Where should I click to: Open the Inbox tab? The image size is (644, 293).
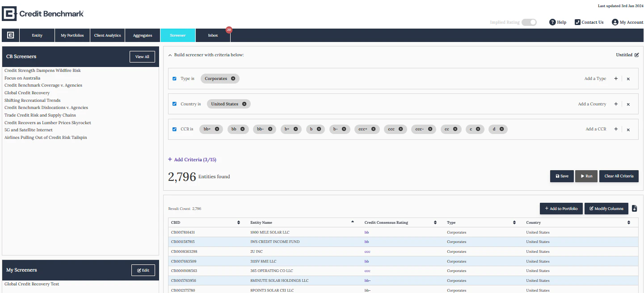coord(213,35)
